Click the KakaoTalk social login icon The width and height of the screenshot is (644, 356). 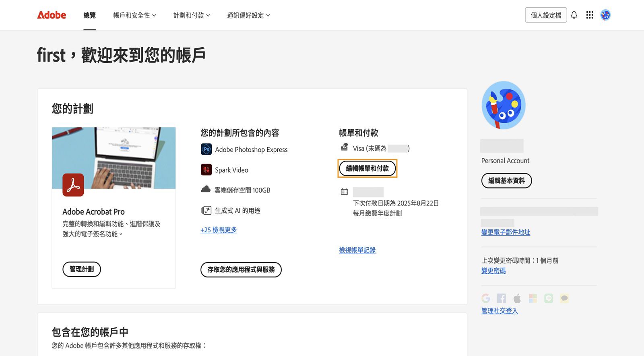(x=564, y=298)
